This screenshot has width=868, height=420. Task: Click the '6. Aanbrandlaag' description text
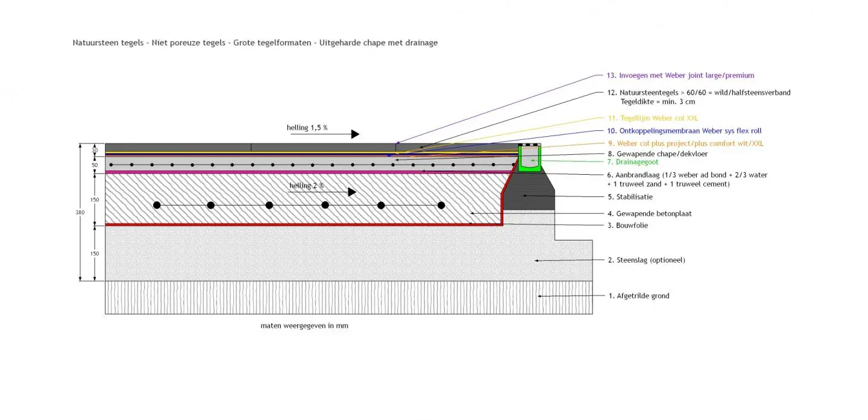[x=687, y=175]
